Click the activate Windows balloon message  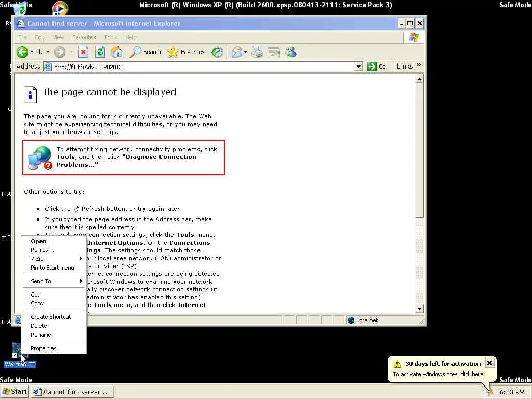[x=438, y=374]
